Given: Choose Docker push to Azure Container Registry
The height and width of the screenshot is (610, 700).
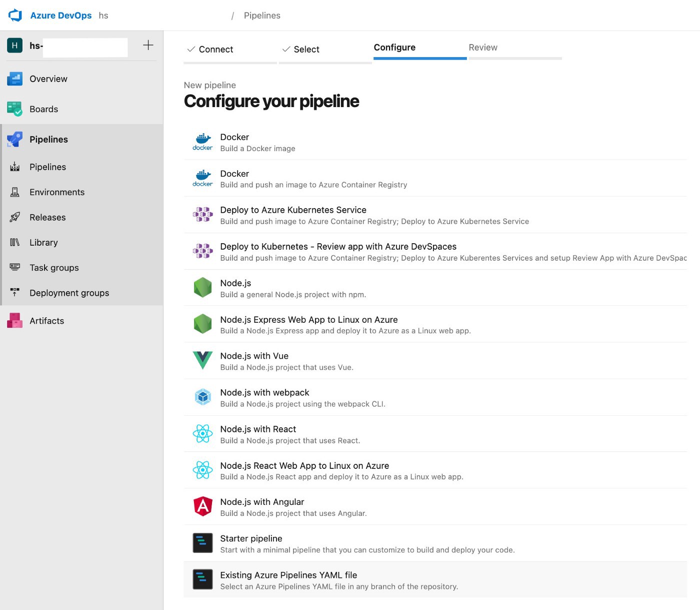Looking at the screenshot, I should click(435, 179).
